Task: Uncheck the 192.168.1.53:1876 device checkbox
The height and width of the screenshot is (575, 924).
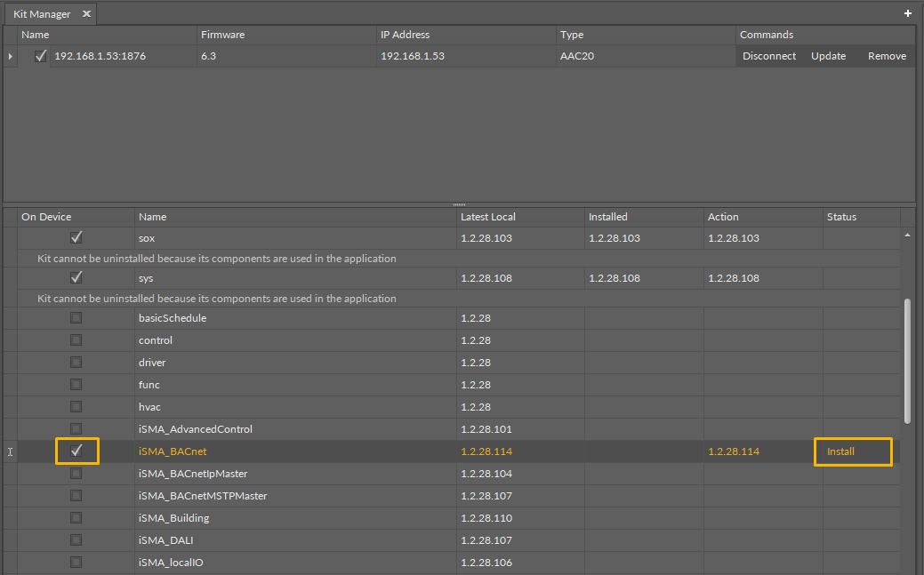Action: tap(41, 56)
